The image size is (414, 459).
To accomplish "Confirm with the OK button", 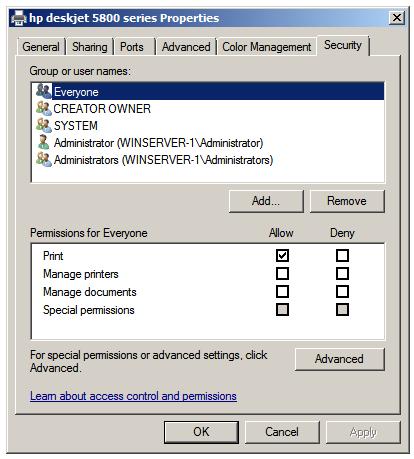I will [201, 432].
